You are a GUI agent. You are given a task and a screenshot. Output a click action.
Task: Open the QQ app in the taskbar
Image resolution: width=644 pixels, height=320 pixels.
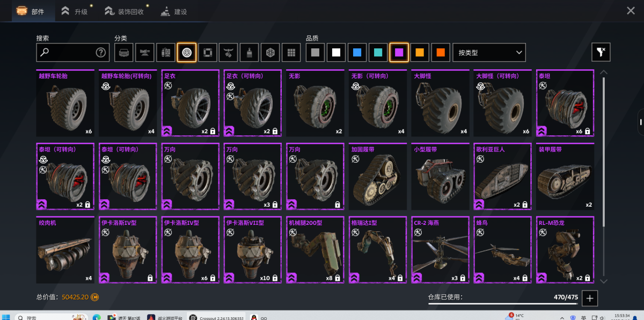(259, 317)
